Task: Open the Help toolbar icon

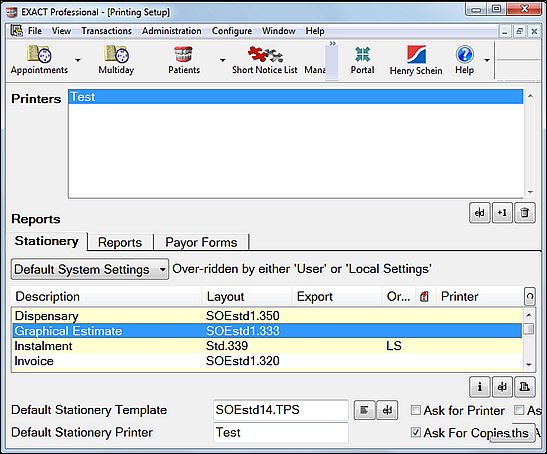Action: 464,60
